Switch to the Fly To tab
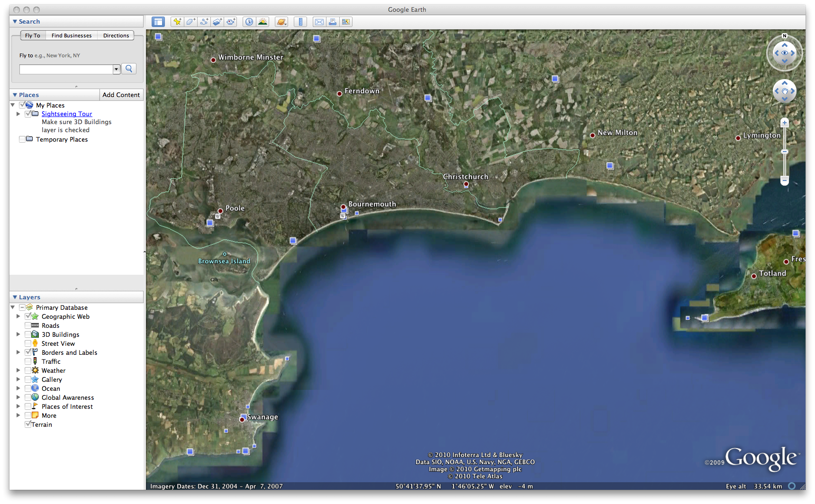Image resolution: width=815 pixels, height=504 pixels. tap(33, 36)
